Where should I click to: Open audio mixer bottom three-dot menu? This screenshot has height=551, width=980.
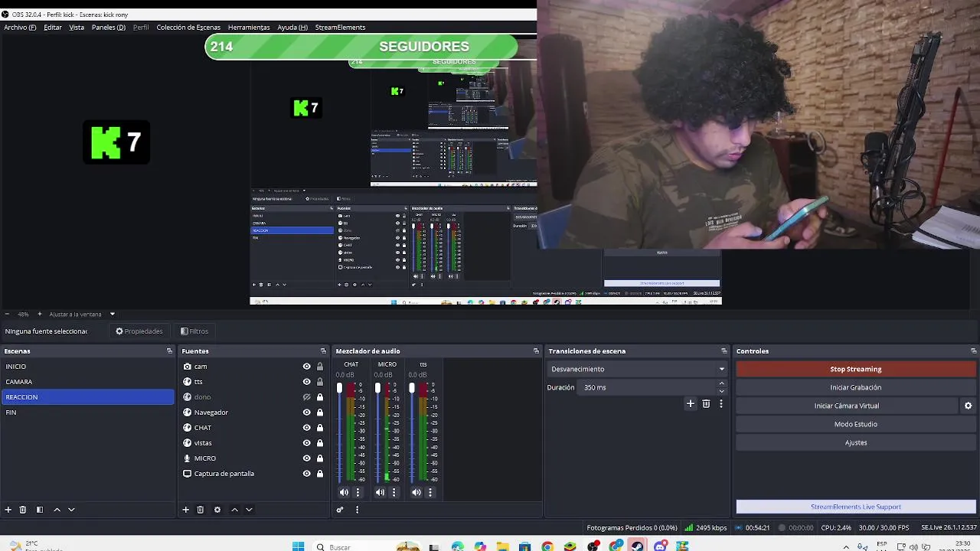pyautogui.click(x=357, y=510)
